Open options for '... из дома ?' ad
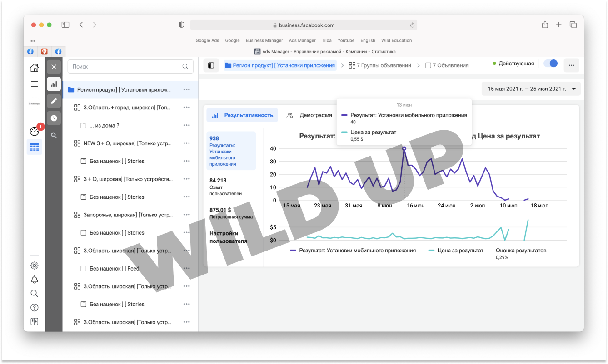 point(187,125)
